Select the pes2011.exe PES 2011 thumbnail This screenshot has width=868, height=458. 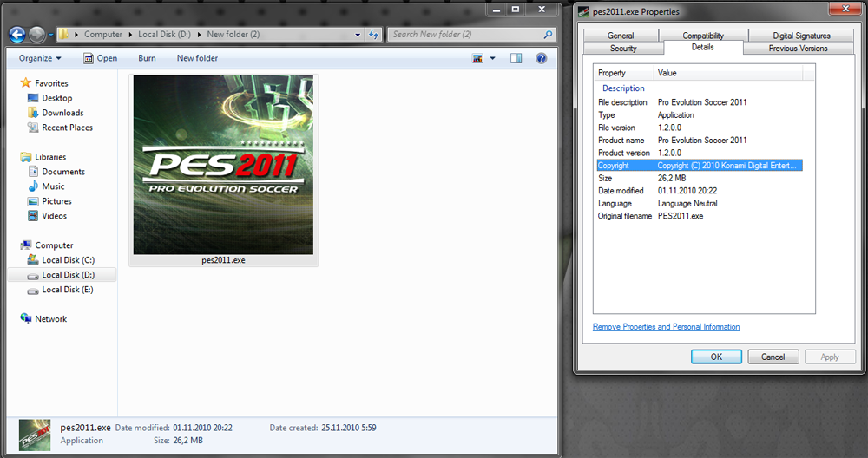coord(223,165)
